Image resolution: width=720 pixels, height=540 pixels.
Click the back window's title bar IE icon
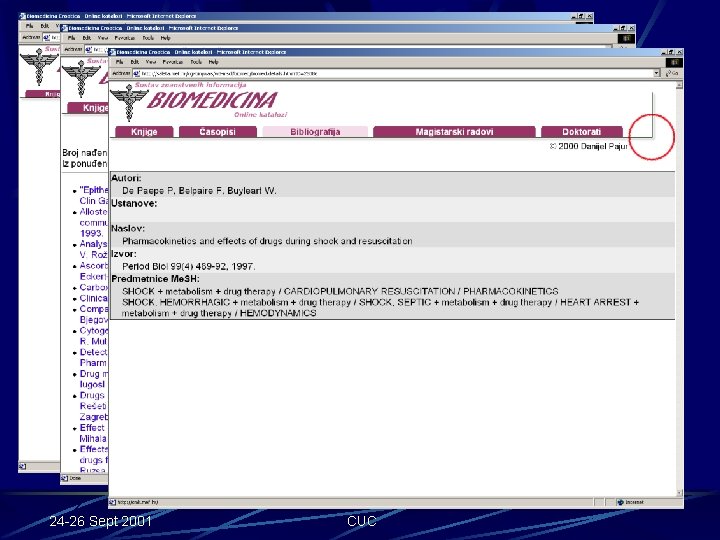click(22, 16)
